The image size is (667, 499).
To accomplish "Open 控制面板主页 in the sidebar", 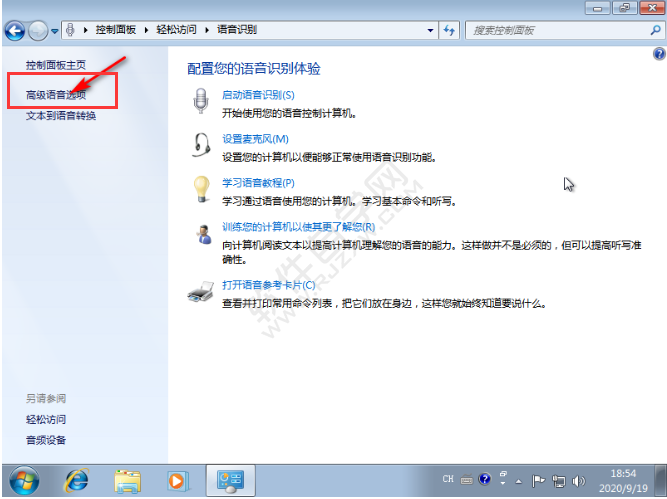I will 56,65.
